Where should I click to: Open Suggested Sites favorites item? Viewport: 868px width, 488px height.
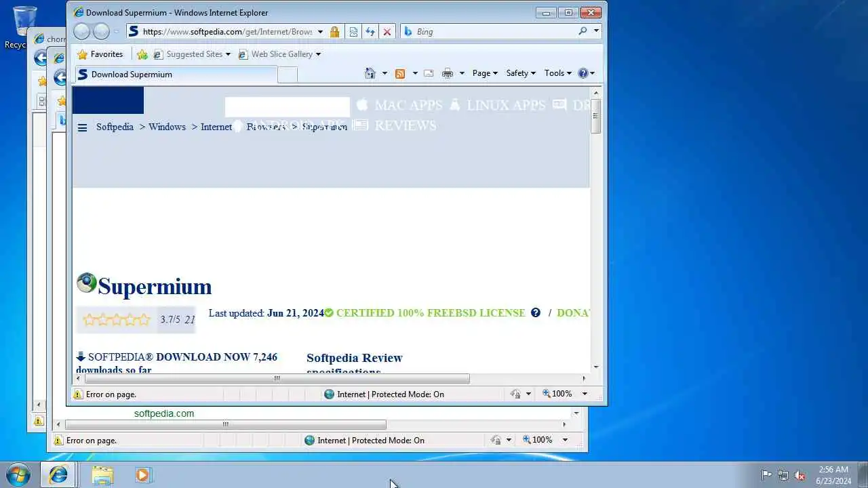coord(192,54)
